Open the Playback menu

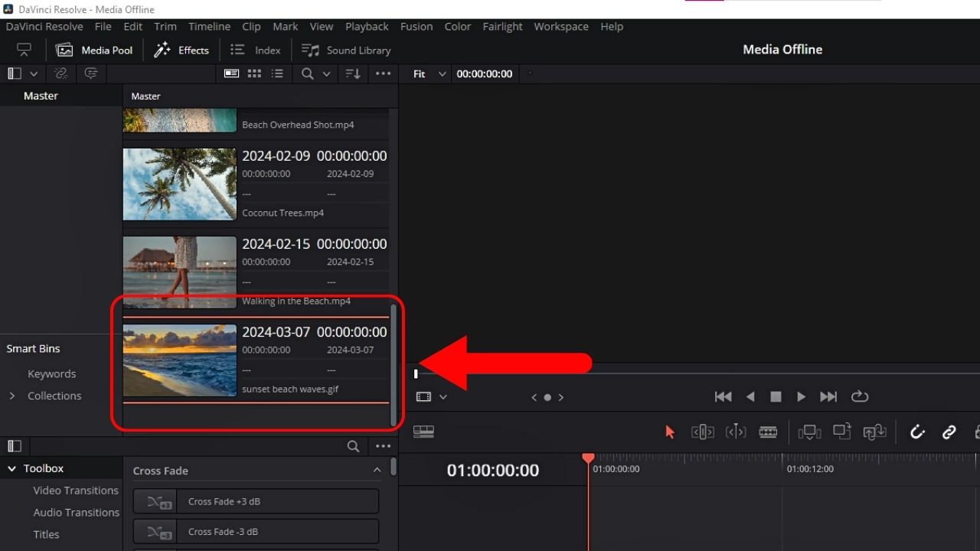(x=367, y=26)
